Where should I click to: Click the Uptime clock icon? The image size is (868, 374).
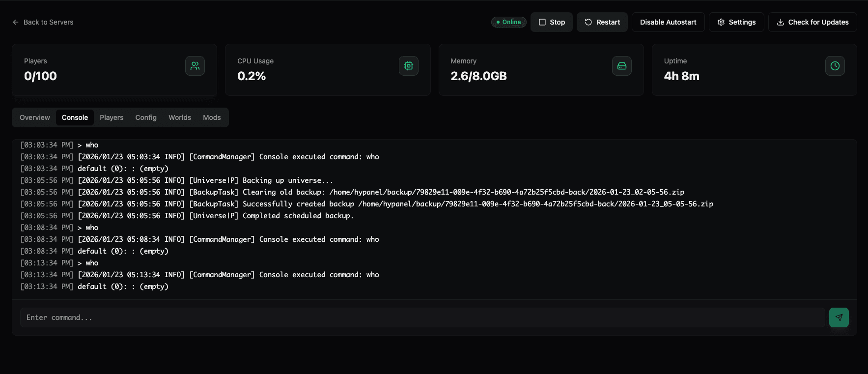click(835, 66)
